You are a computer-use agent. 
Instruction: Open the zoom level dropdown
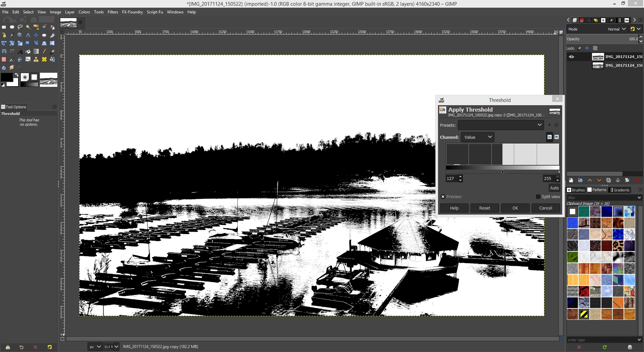click(x=116, y=347)
